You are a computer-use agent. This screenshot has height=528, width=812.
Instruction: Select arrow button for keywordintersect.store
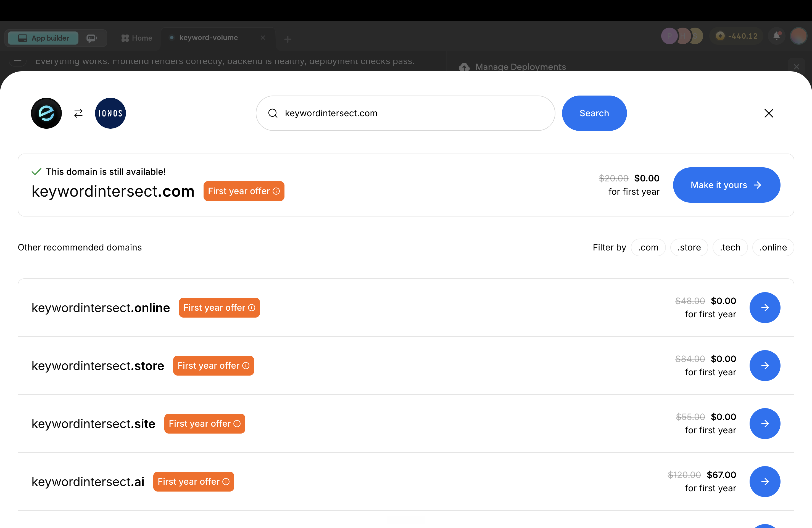[x=764, y=366]
